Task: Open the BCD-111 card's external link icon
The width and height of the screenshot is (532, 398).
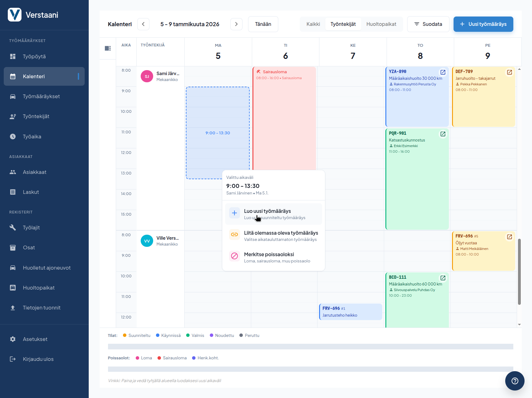Action: click(443, 278)
